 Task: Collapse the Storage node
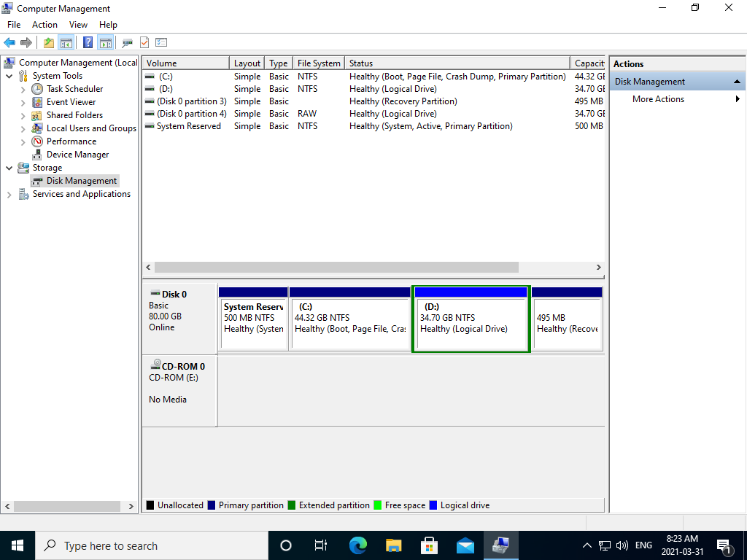(9, 168)
